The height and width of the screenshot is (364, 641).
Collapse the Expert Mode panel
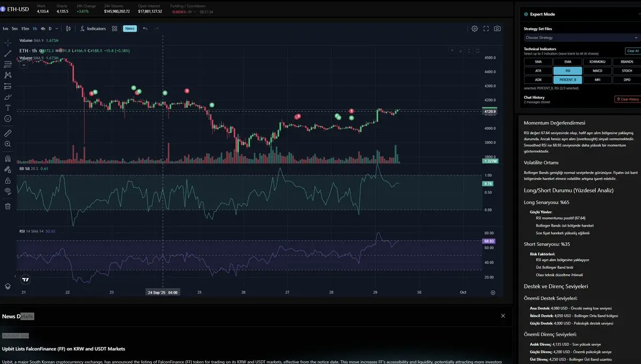tap(639, 14)
